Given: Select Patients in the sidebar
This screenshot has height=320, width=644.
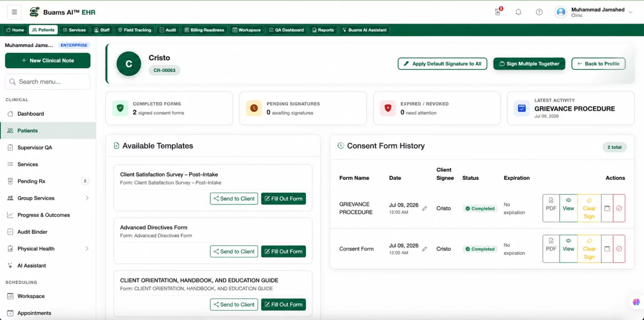Looking at the screenshot, I should (48, 131).
